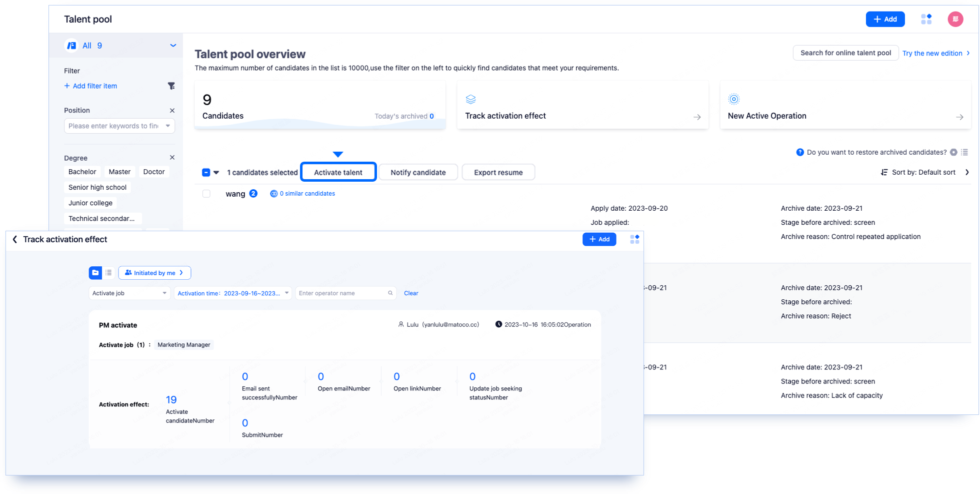Open the Activation time date range dropdown
The height and width of the screenshot is (494, 980).
233,293
